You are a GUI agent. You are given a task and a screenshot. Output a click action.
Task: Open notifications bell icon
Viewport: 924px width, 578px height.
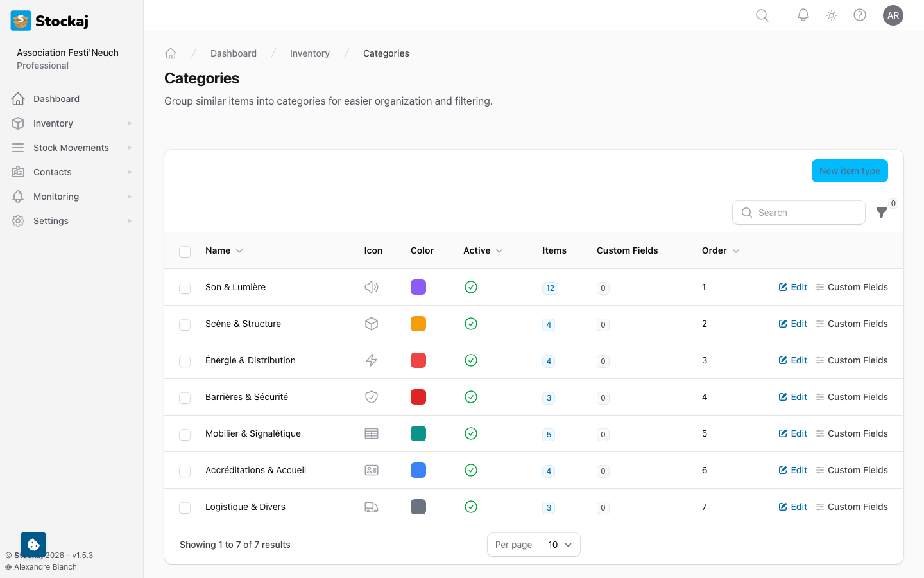coord(803,15)
